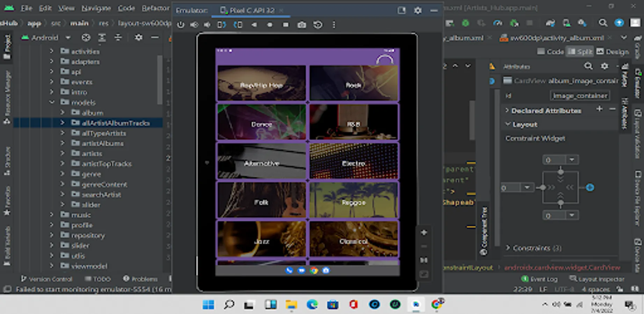Collapse the models folder
Image resolution: width=644 pixels, height=314 pixels.
click(52, 102)
